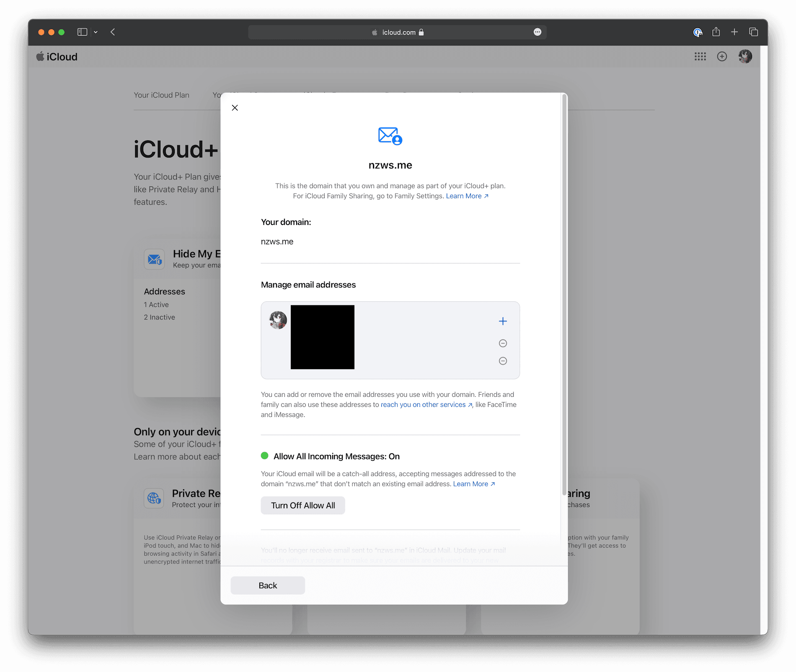Screen dimensions: 796x672
Task: Open Learn More link about catch-all address
Action: pos(474,484)
